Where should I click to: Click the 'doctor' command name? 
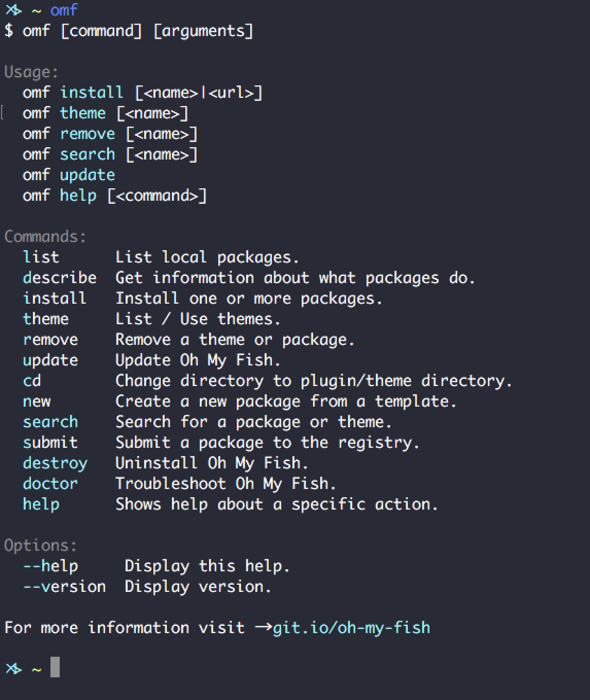(x=50, y=484)
